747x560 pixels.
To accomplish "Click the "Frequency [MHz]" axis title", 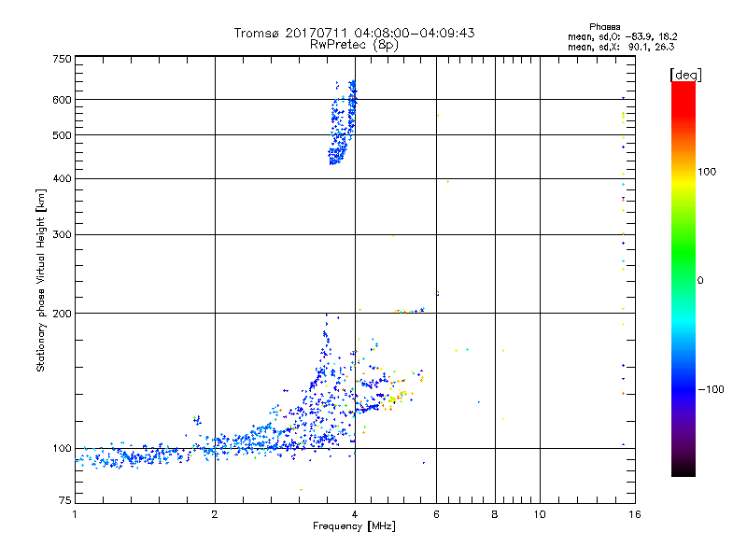I will pyautogui.click(x=354, y=526).
